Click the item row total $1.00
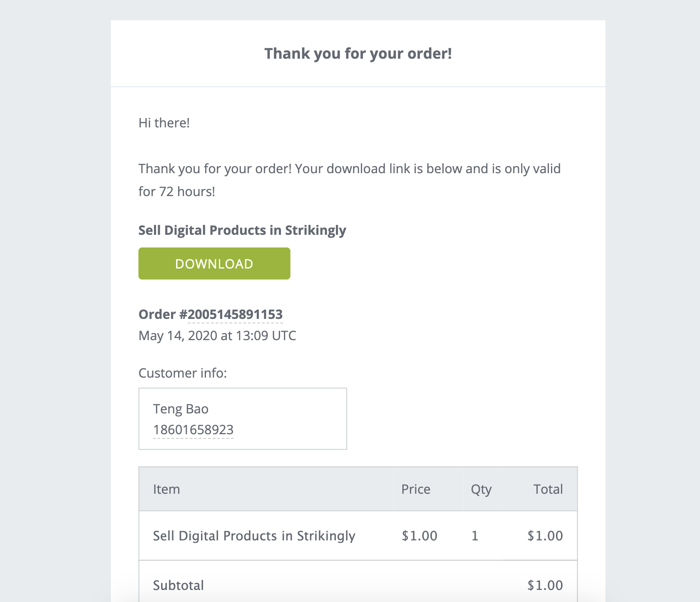Viewport: 700px width, 602px height. pyautogui.click(x=545, y=536)
